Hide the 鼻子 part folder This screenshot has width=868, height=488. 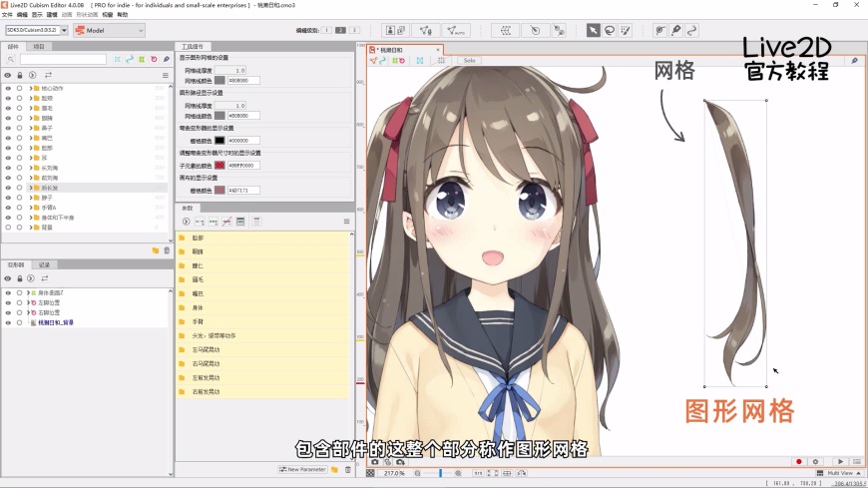(8, 128)
